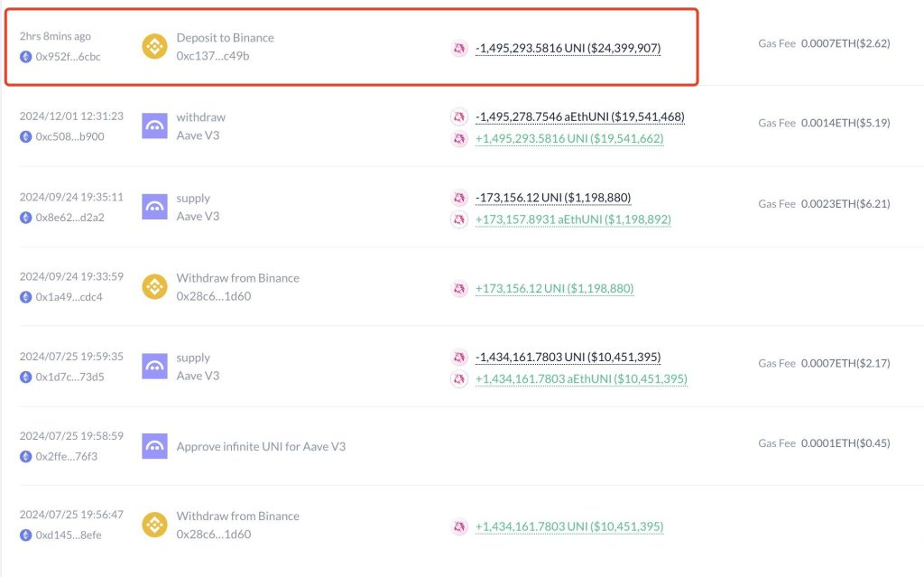Open the +1,434,161.7803 aEthUNI amount link
924x577 pixels.
tap(581, 378)
